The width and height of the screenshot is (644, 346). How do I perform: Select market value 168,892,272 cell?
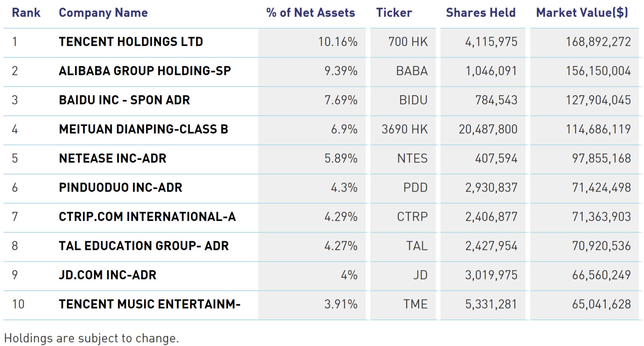(598, 42)
